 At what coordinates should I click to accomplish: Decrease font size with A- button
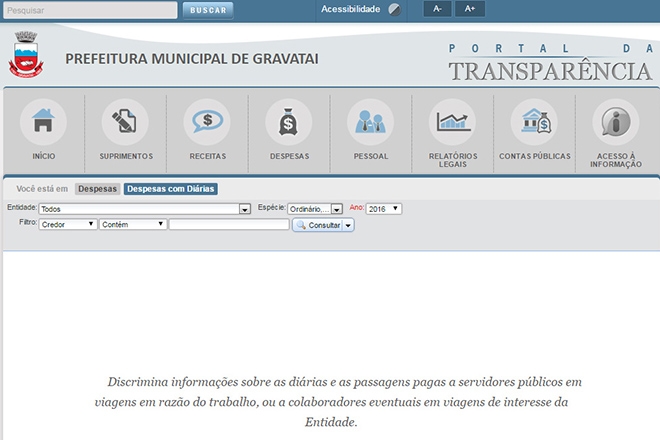(438, 9)
